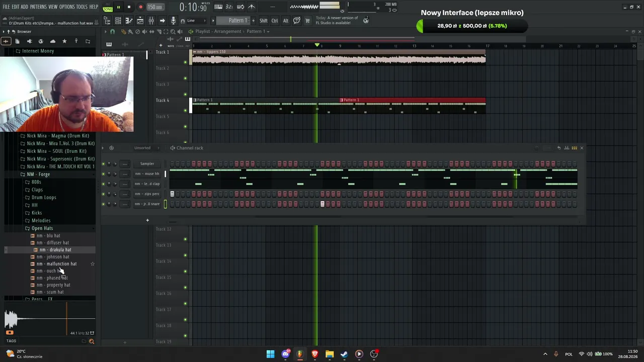Select the Zoom tool in Playlist
This screenshot has width=644, height=362.
tap(173, 32)
